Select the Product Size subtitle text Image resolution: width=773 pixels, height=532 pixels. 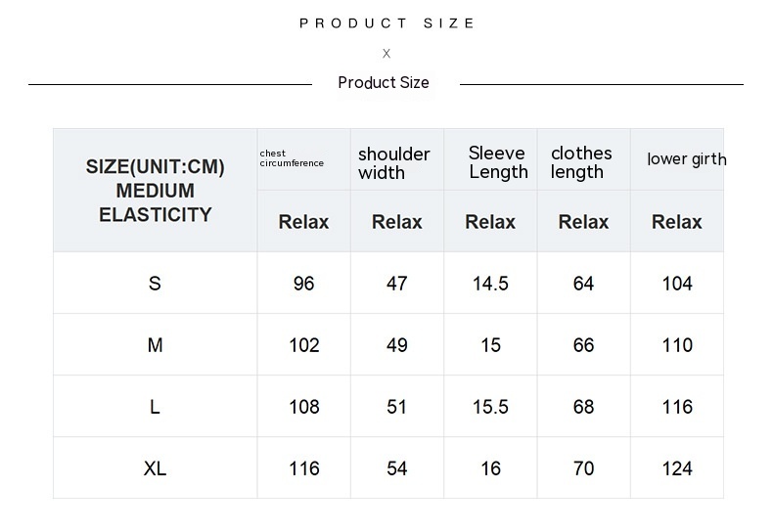click(x=384, y=83)
